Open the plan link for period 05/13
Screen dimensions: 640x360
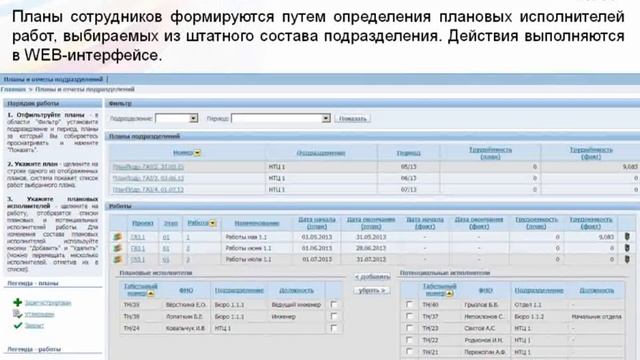(148, 167)
